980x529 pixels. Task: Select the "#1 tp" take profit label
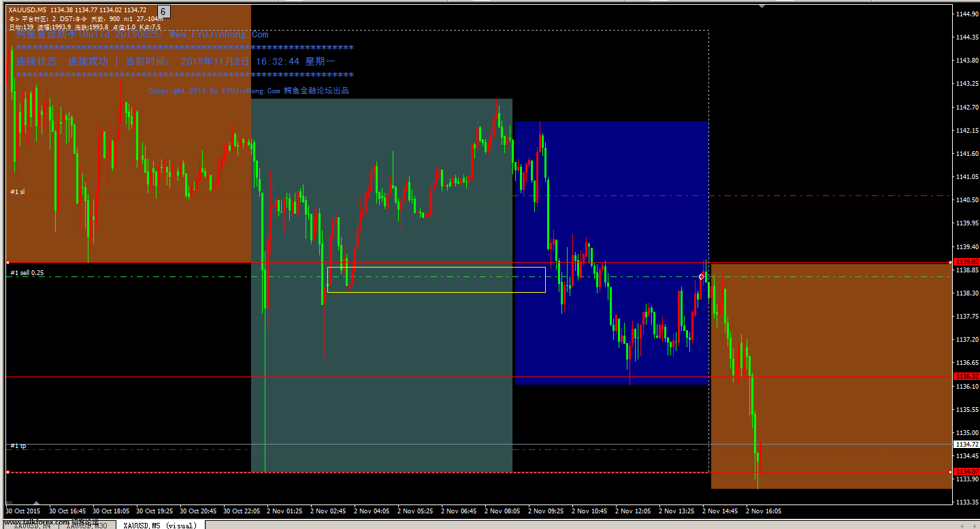[x=18, y=445]
